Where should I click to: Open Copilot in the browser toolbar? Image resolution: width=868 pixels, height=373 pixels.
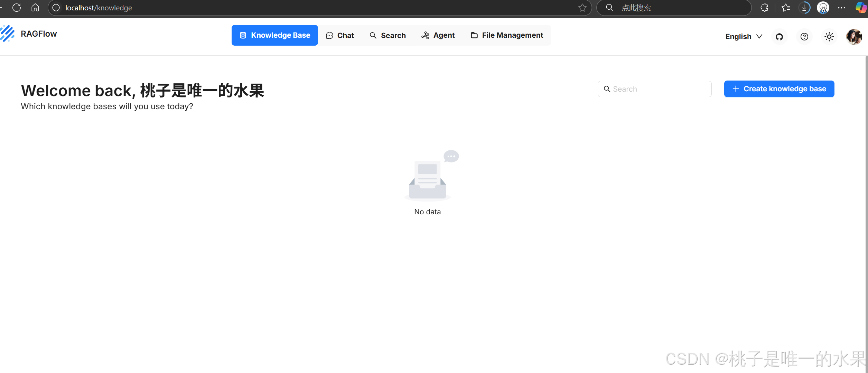pos(860,8)
